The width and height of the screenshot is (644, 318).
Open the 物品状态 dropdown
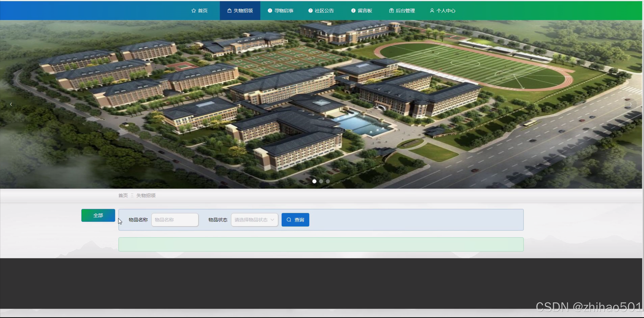pos(252,220)
